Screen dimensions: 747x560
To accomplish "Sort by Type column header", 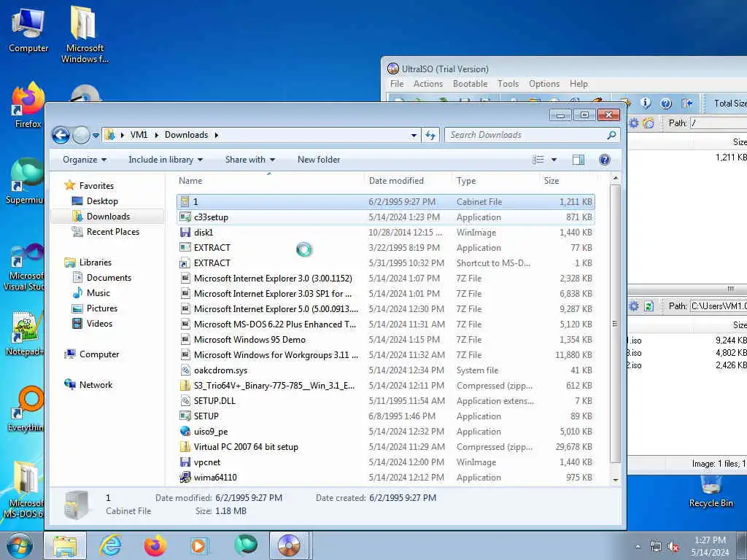I will pos(495,181).
